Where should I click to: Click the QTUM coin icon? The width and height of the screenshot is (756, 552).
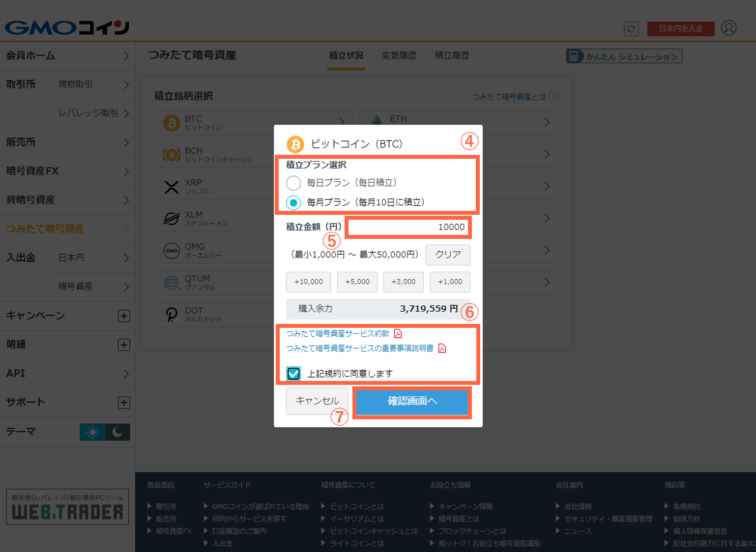tap(172, 283)
